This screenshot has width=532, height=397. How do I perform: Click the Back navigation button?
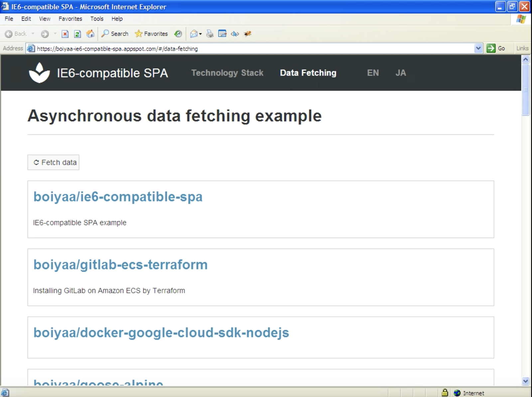pos(16,34)
